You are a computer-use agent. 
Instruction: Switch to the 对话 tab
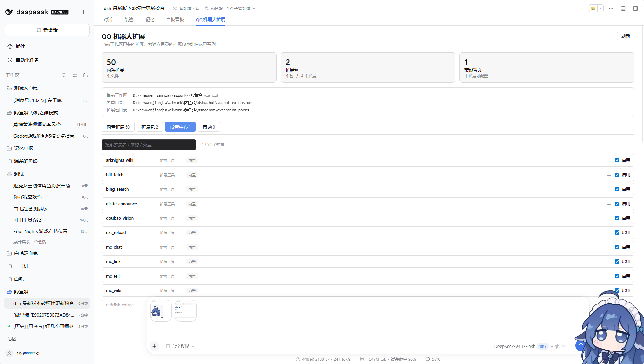108,20
